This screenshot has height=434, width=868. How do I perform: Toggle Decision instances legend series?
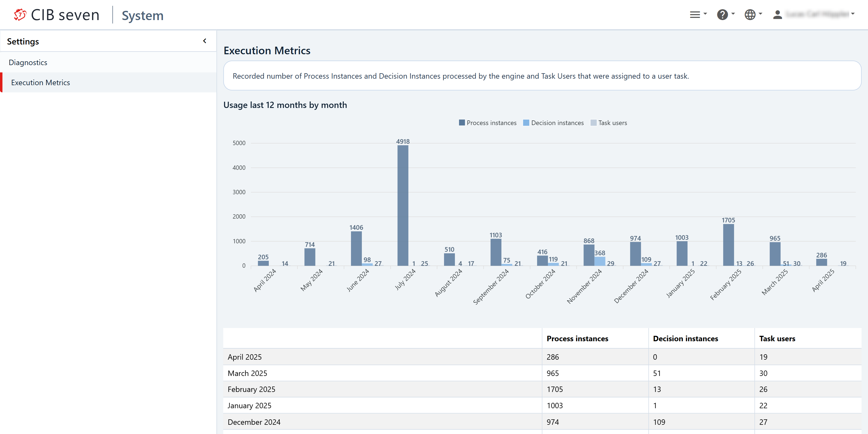(557, 123)
